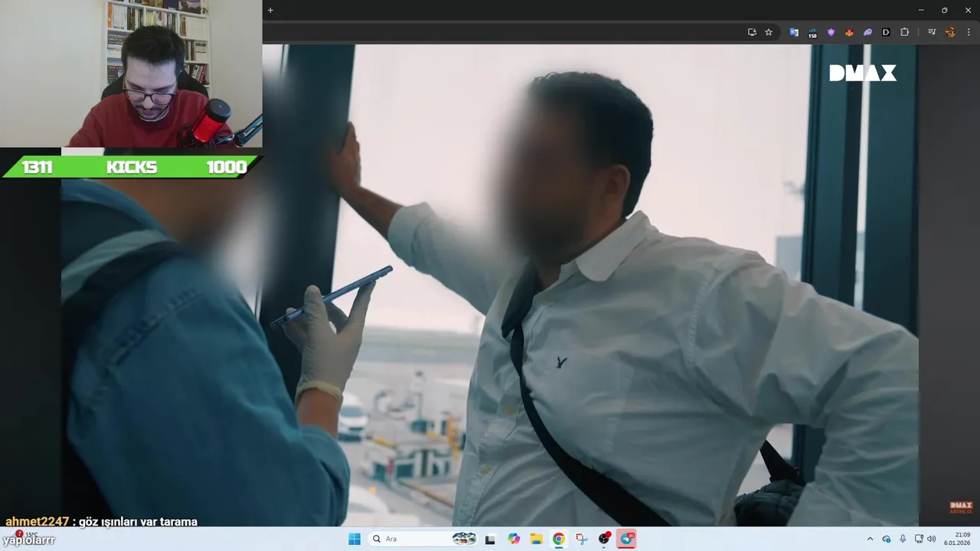The height and width of the screenshot is (551, 980).
Task: Open the Extensions puzzle-piece menu
Action: (x=904, y=32)
